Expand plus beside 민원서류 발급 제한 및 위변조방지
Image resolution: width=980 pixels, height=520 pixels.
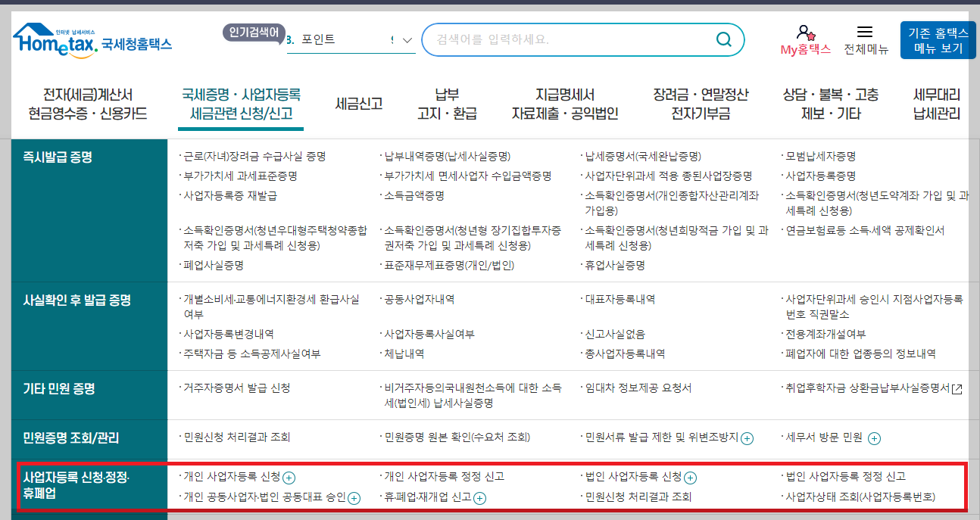pos(747,438)
